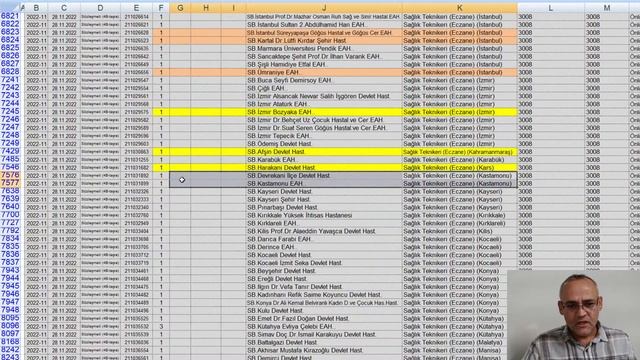640x360 pixels.
Task: Click 'Sağlık Teknikeri (Eczane) (Karabük)' cell
Action: [460, 160]
